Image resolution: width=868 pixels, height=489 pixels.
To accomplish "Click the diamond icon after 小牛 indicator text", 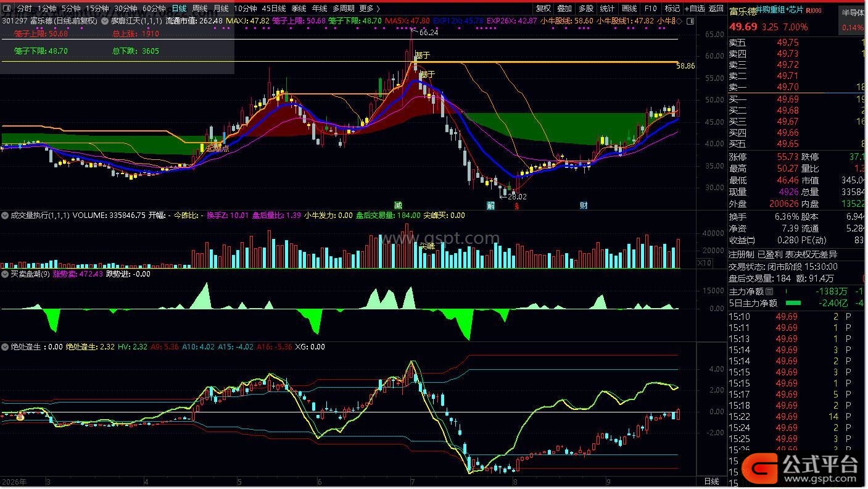I will point(679,20).
